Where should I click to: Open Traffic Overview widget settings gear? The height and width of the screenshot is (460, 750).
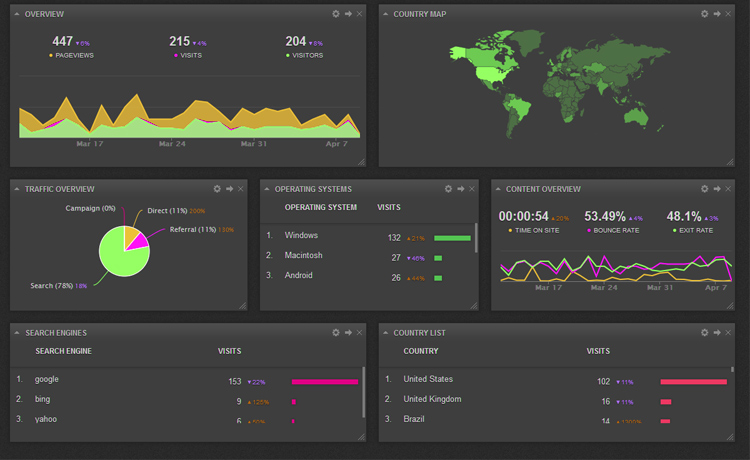[217, 188]
